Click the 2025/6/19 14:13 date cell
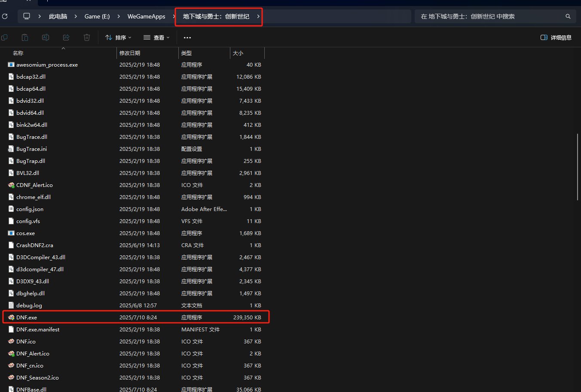 click(x=140, y=245)
